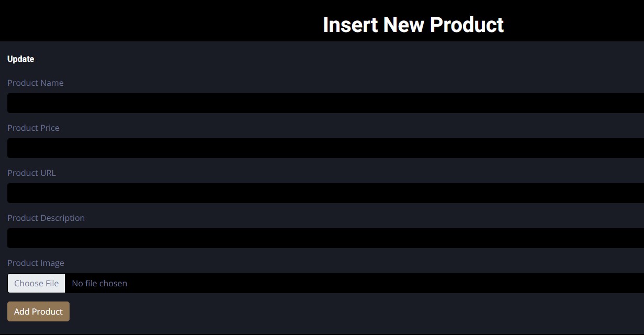Click the Product Name input field
The width and height of the screenshot is (644, 335).
324,103
